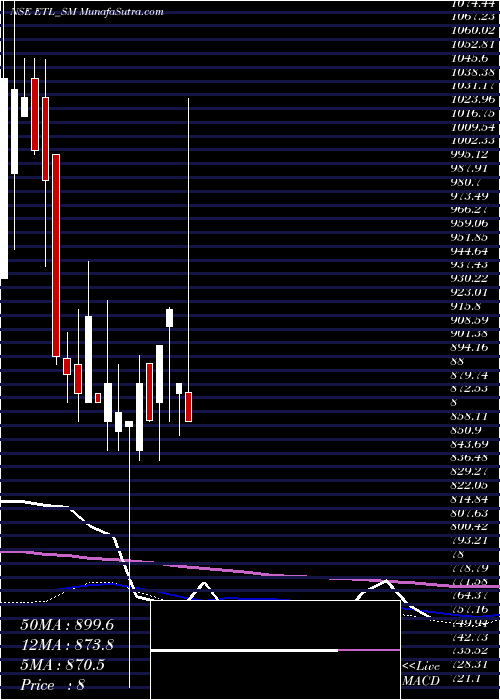Click the 858.11 price axis label
Screen dimensions: 500x700
467,416
